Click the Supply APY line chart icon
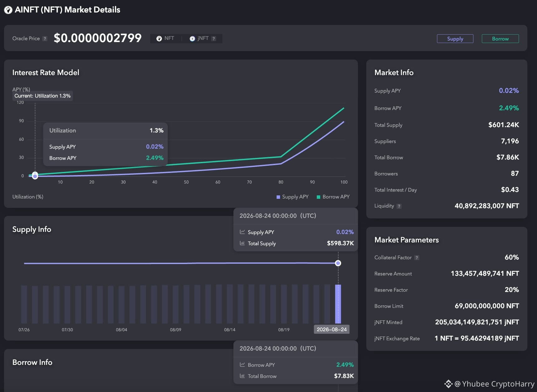This screenshot has width=537, height=392. click(242, 232)
